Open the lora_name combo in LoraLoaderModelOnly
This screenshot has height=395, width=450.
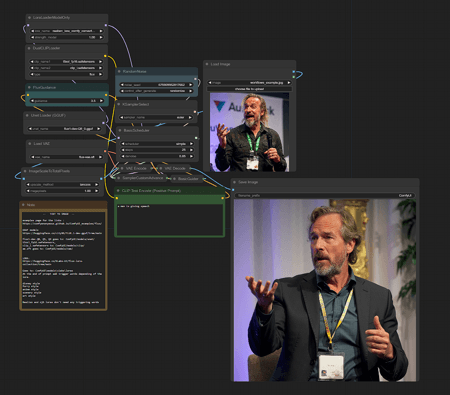[67, 31]
